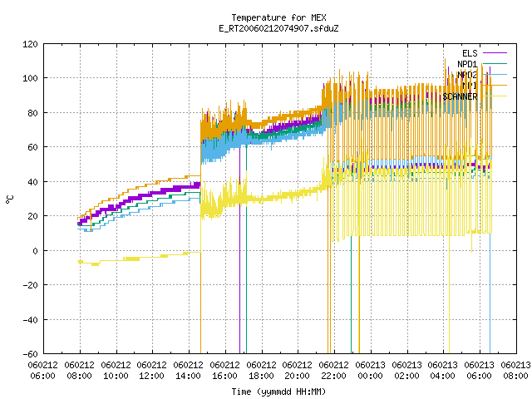Click the x-axis time label "18:00"
The image size is (532, 399).
coord(261,376)
